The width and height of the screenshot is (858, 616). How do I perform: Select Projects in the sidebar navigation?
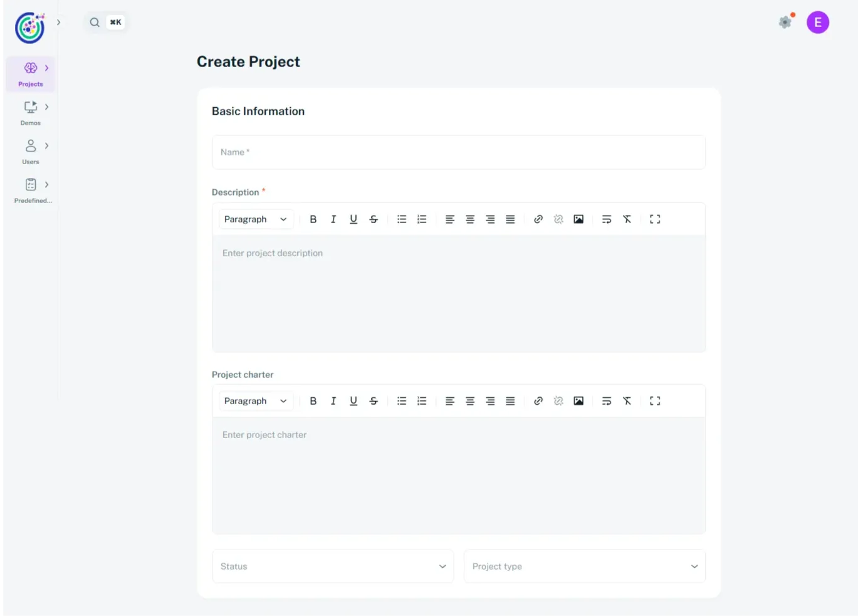[30, 74]
